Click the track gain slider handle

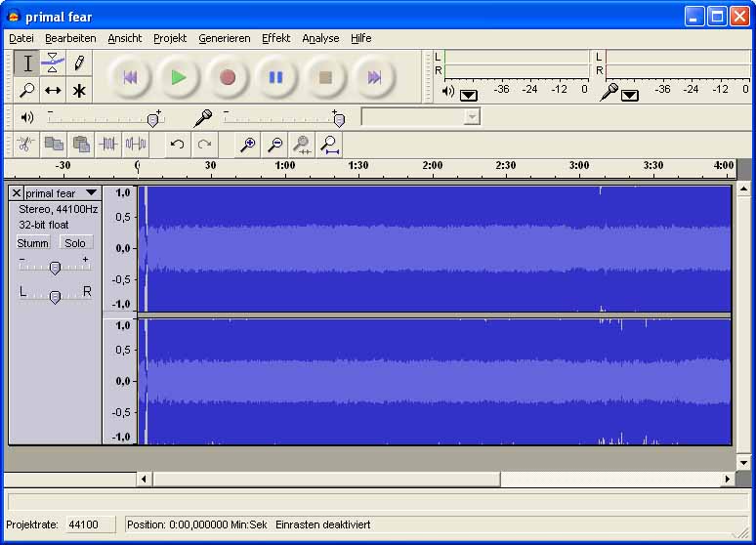click(55, 269)
